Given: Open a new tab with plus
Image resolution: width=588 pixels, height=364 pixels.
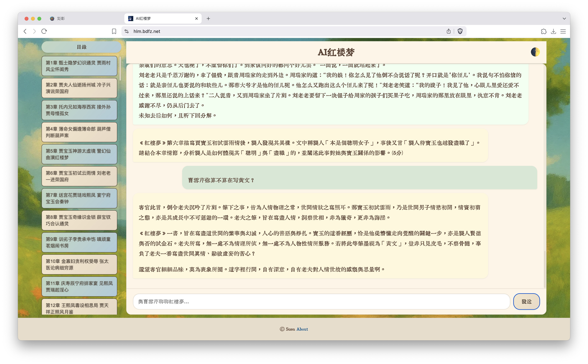Looking at the screenshot, I should point(208,19).
